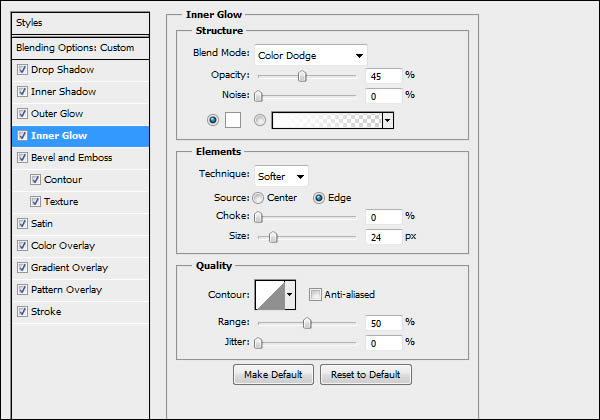Open Blending Options: Custom section
The image size is (600, 420).
coord(75,48)
